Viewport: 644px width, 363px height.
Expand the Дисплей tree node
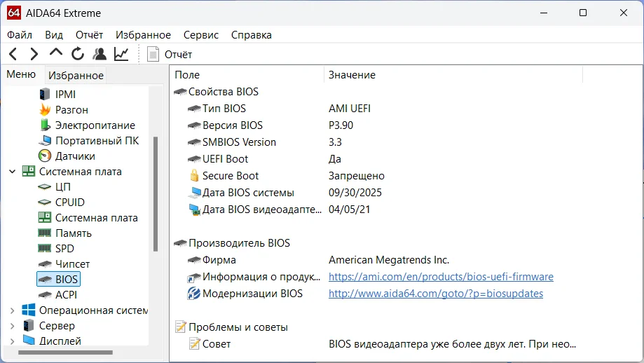(x=12, y=341)
